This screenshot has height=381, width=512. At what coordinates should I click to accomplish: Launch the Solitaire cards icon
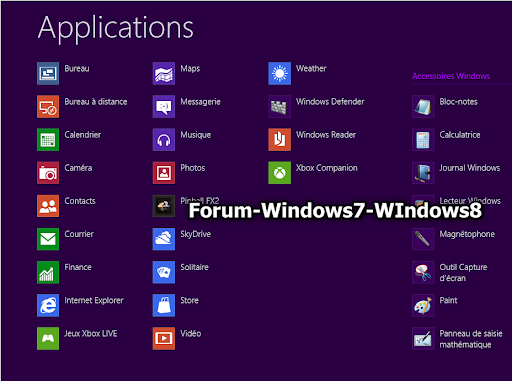click(x=164, y=272)
